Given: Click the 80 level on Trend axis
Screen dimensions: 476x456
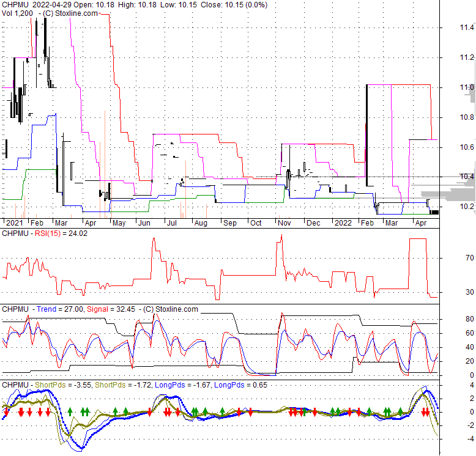Looking at the screenshot, I should 469,318.
